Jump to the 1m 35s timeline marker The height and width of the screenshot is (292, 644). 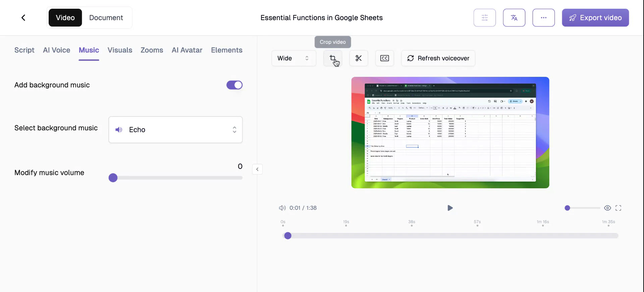click(608, 223)
